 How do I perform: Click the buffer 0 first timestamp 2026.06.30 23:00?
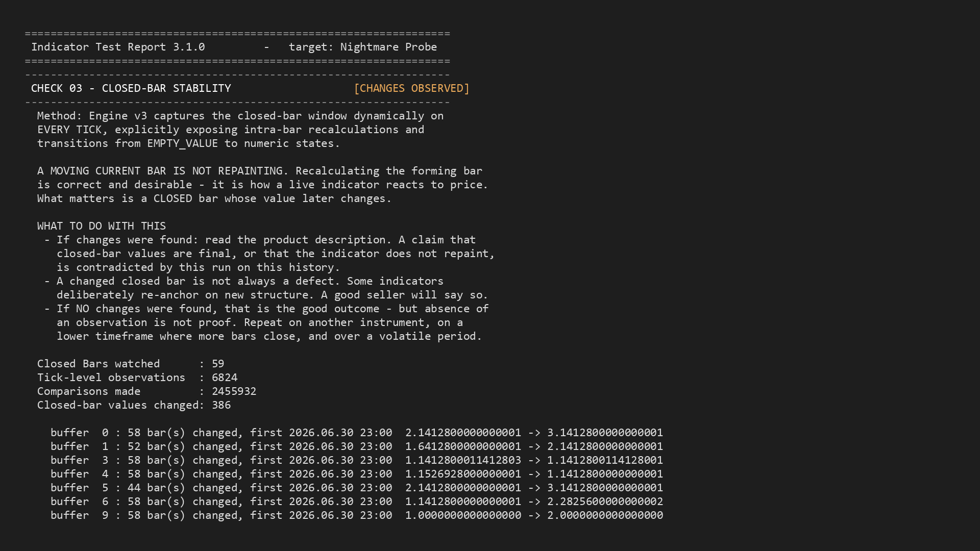click(x=340, y=433)
